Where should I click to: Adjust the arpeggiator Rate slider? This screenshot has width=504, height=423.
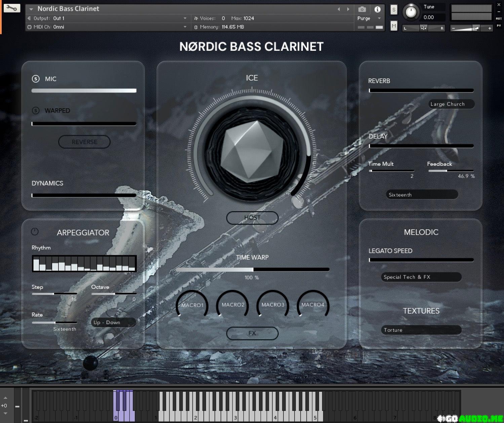[x=54, y=322]
